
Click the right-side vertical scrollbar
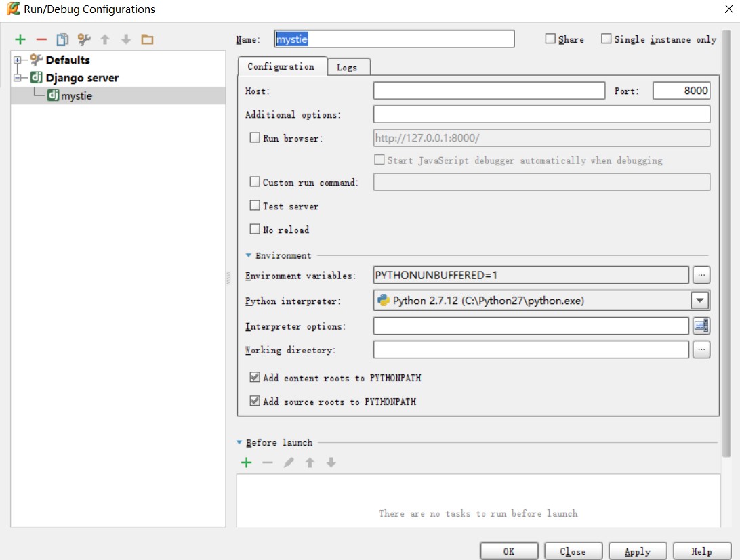click(x=726, y=243)
